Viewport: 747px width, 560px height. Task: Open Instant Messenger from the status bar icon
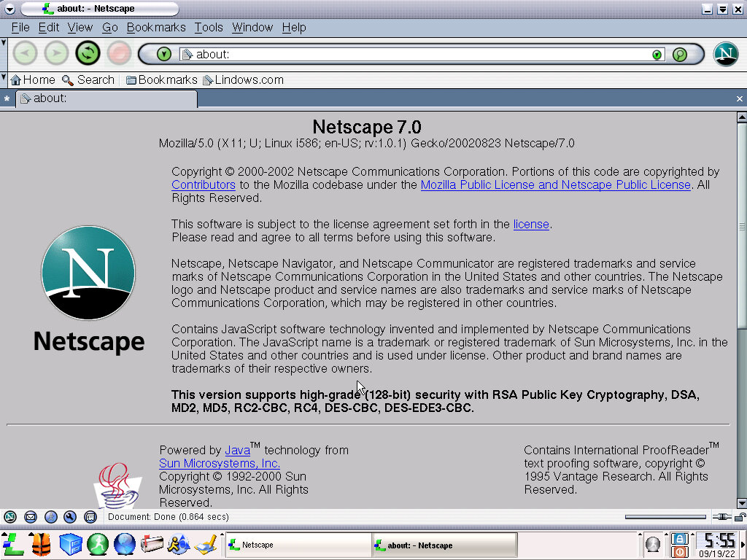pos(50,517)
